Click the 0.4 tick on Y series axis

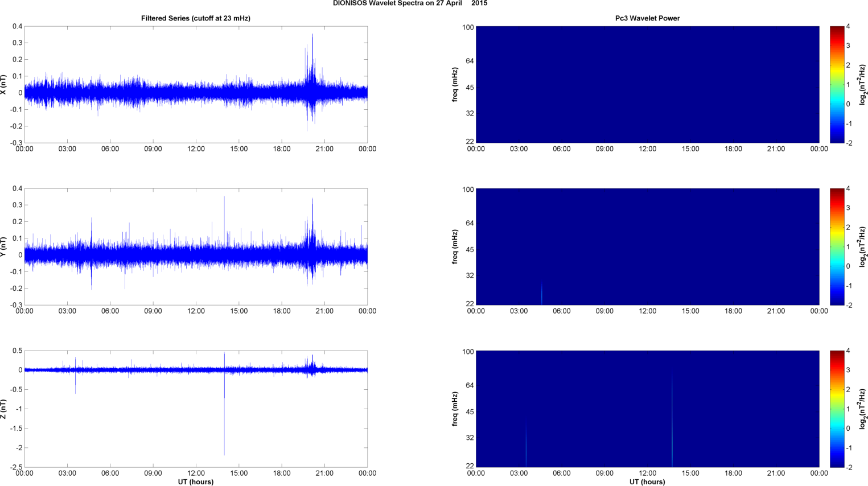17,188
